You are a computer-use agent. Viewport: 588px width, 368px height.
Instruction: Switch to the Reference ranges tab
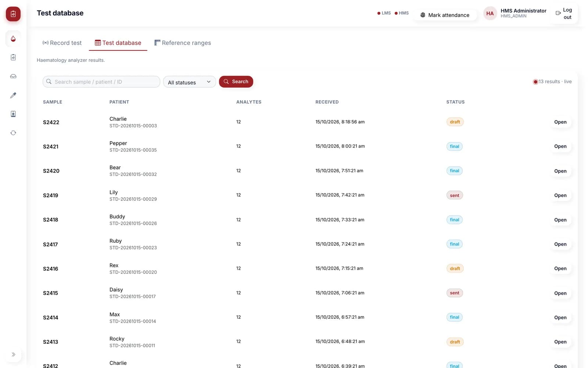click(x=183, y=43)
